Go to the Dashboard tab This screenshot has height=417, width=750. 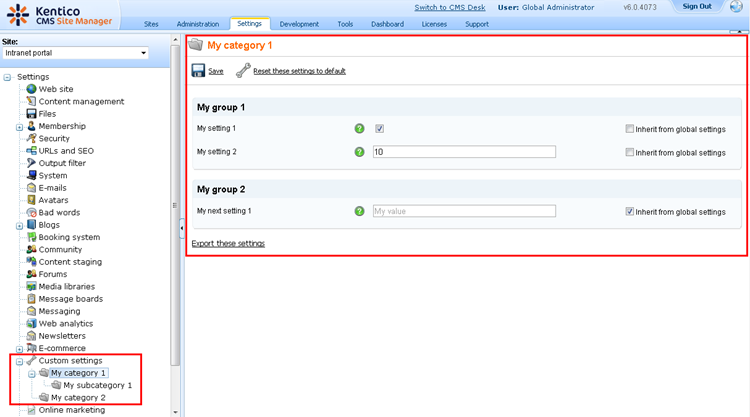pos(387,24)
